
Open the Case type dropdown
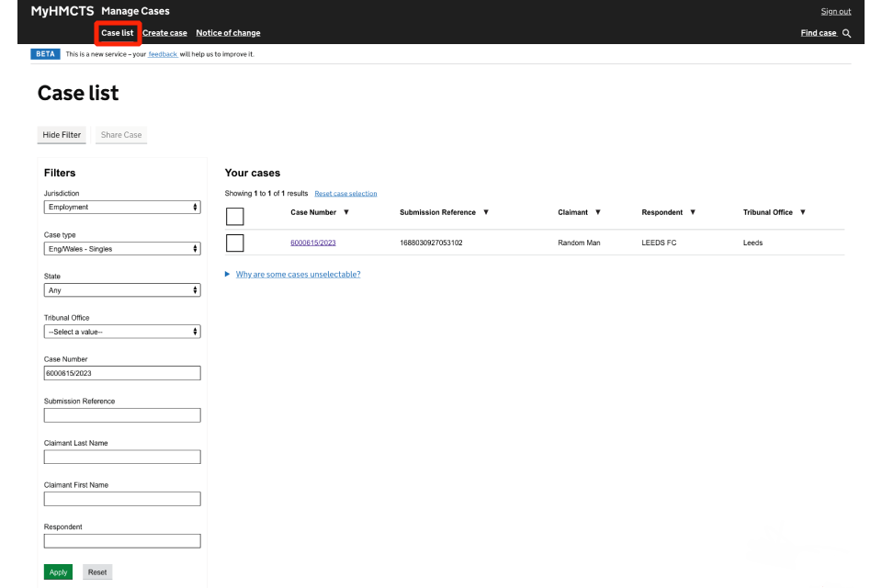(x=122, y=249)
